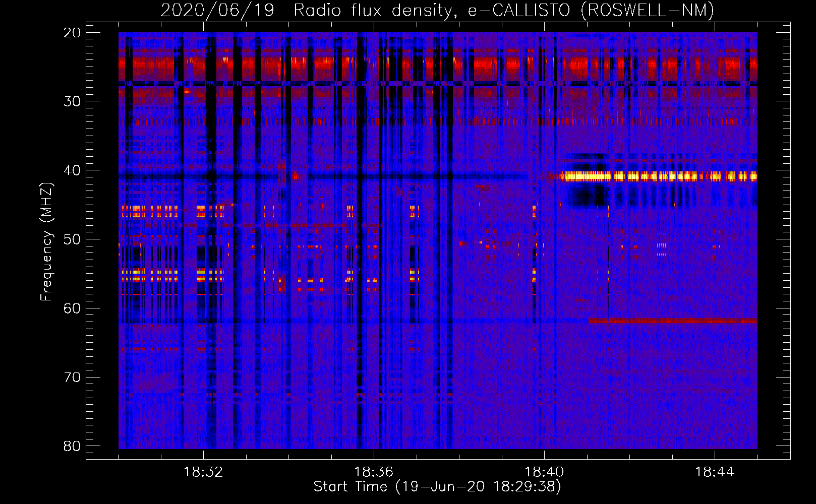Click the '80' frequency tick label
The image size is (816, 504).
(x=73, y=446)
